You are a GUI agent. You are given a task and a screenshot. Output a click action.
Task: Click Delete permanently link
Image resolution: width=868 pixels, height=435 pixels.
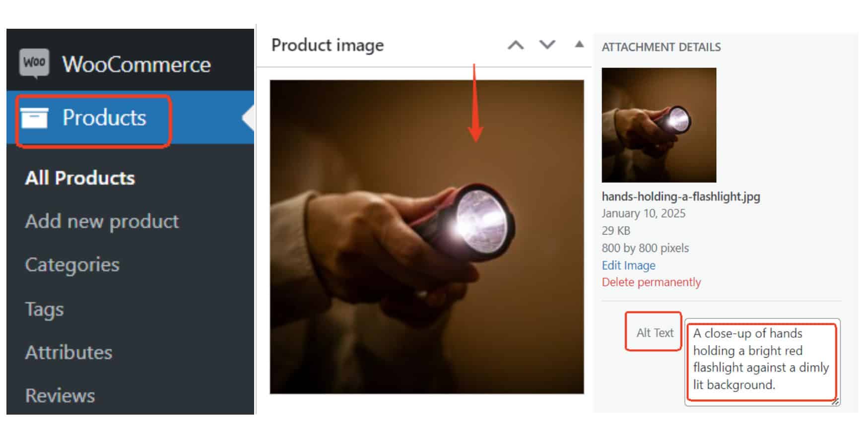(x=651, y=282)
